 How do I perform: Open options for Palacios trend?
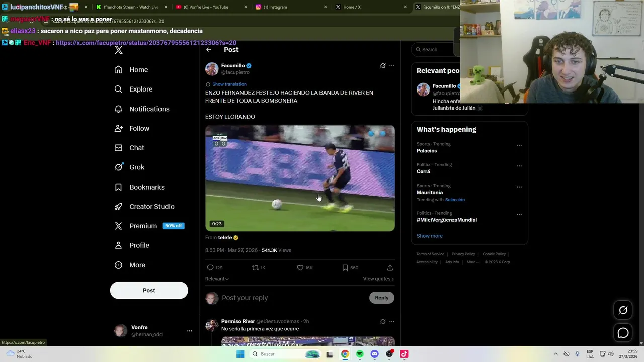pyautogui.click(x=519, y=145)
